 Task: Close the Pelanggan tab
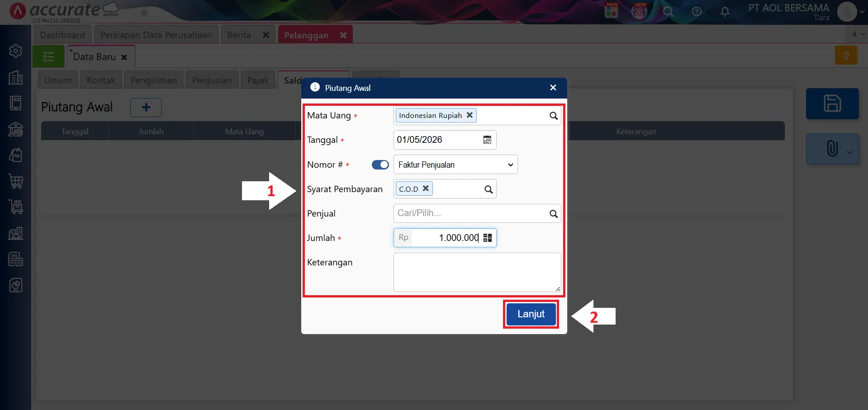[x=343, y=35]
